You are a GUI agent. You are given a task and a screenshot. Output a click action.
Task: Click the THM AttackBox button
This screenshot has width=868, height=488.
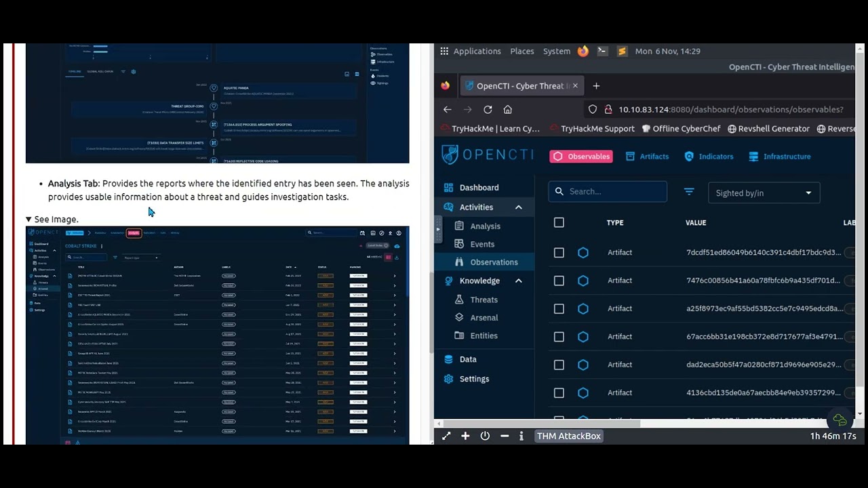569,436
